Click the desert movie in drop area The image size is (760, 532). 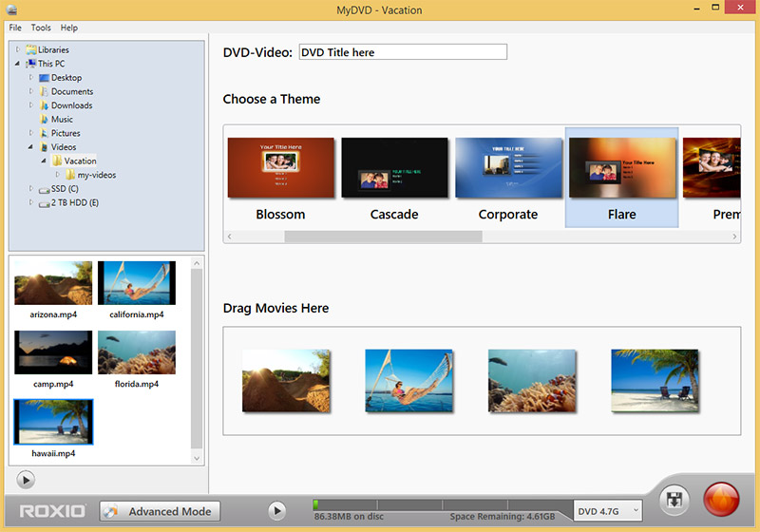[286, 381]
